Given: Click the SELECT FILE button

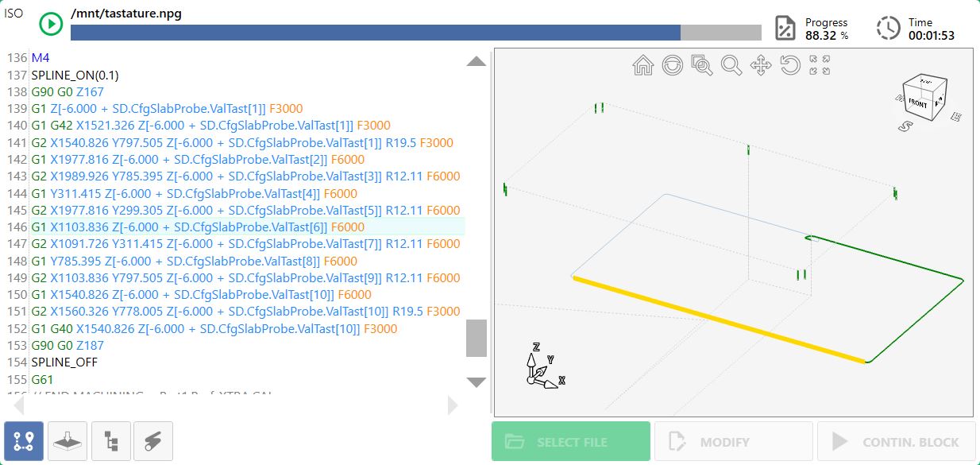Looking at the screenshot, I should 571,442.
